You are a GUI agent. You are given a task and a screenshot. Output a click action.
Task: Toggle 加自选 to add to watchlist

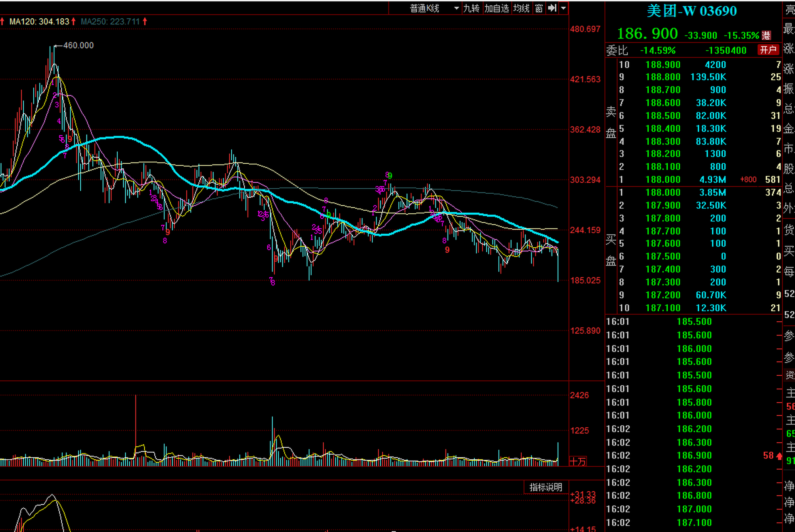coord(496,8)
